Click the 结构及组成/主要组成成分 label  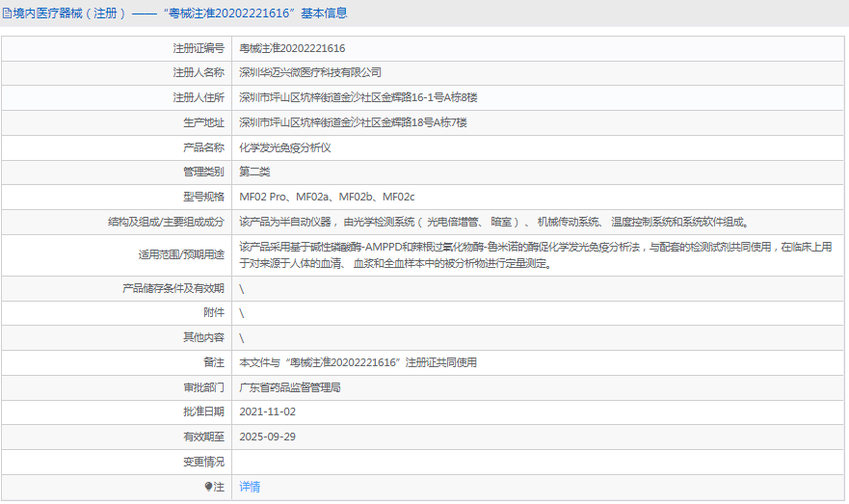tap(166, 222)
